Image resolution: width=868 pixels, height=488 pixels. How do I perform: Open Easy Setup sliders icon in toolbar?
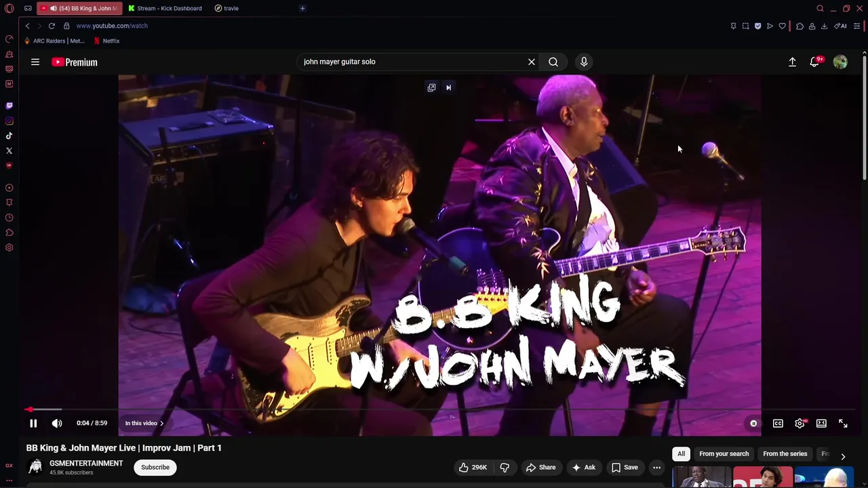point(857,26)
